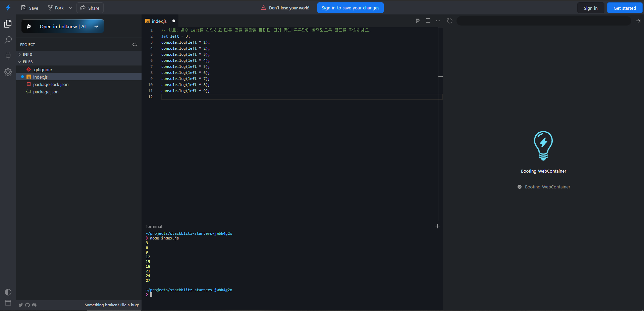Image resolution: width=644 pixels, height=311 pixels.
Task: Open the package.json file
Action: [x=79, y=92]
